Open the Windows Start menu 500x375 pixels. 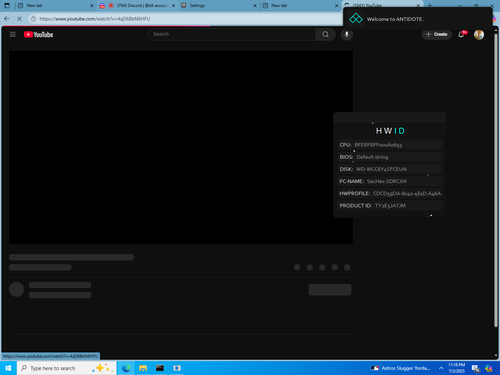[8, 368]
